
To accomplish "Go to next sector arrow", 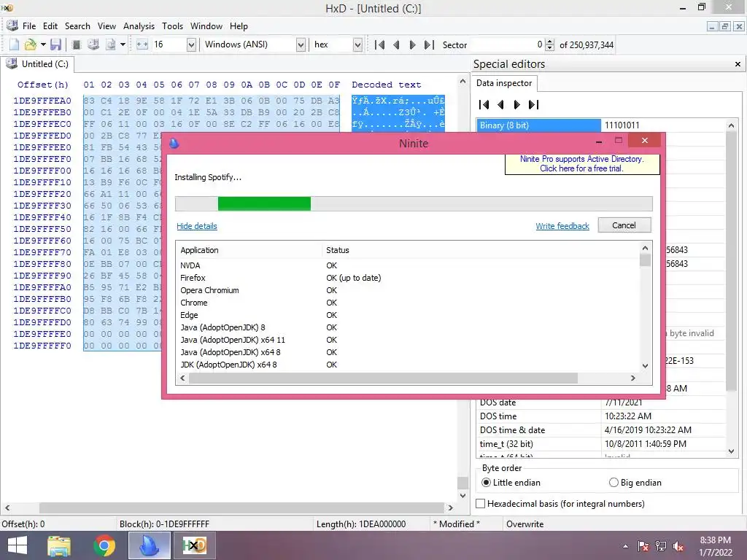I will [x=412, y=44].
